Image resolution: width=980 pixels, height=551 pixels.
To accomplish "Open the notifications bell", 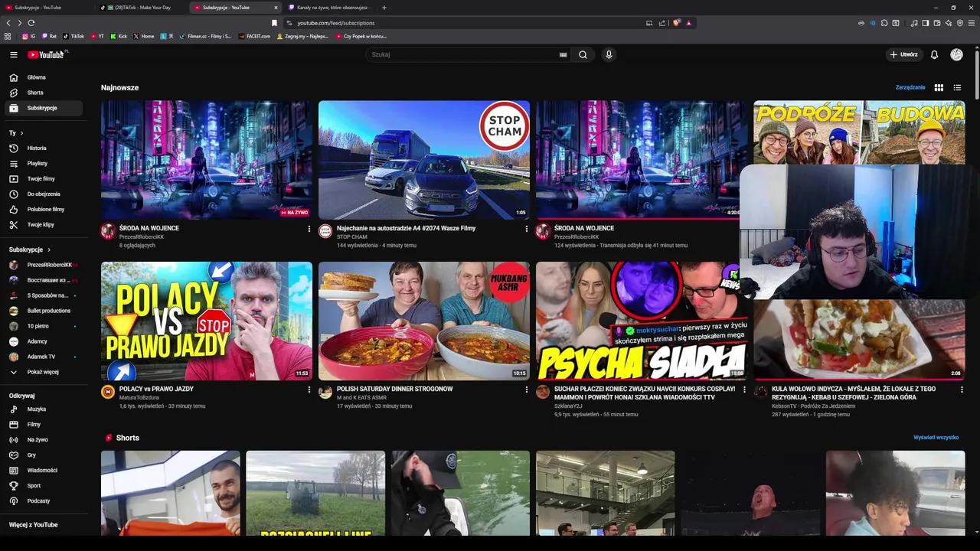I will pyautogui.click(x=934, y=54).
